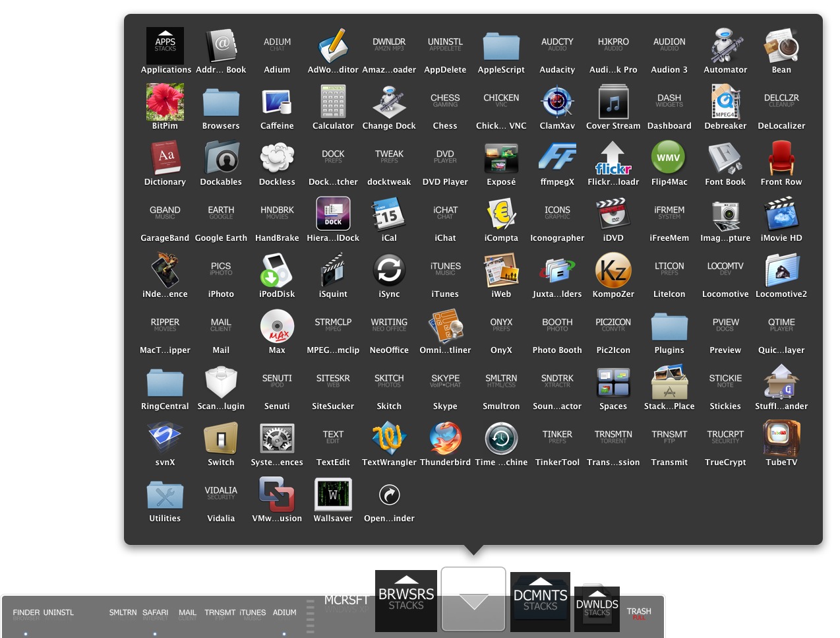Image resolution: width=840 pixels, height=638 pixels.
Task: Open the BitPim hibiscus flower icon
Action: point(165,102)
